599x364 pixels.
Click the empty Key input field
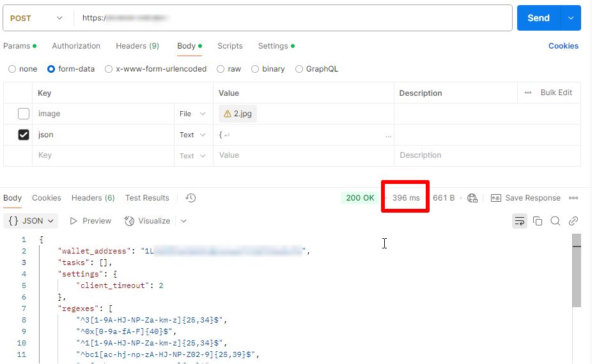point(103,155)
